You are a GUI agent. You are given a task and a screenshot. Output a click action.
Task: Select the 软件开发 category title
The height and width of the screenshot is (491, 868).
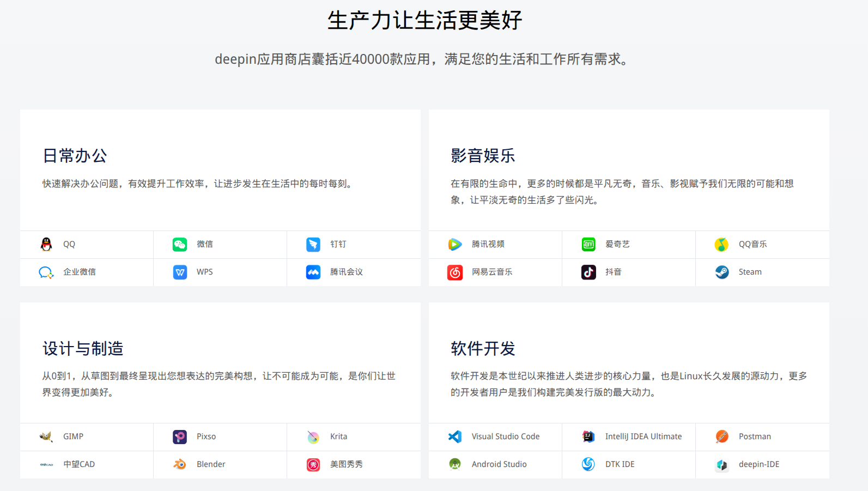point(483,348)
